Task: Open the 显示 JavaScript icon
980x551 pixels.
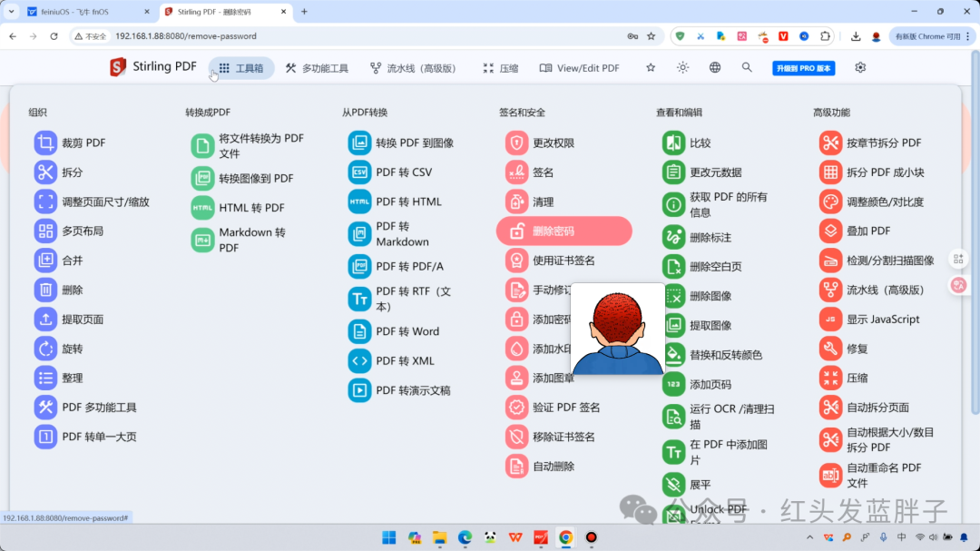Action: (830, 320)
